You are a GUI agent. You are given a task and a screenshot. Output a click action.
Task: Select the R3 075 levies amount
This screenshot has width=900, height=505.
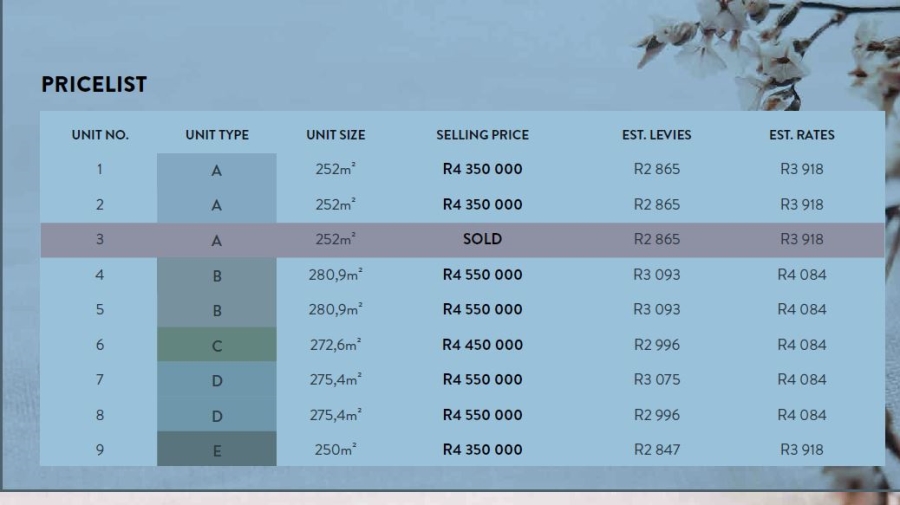pyautogui.click(x=656, y=380)
